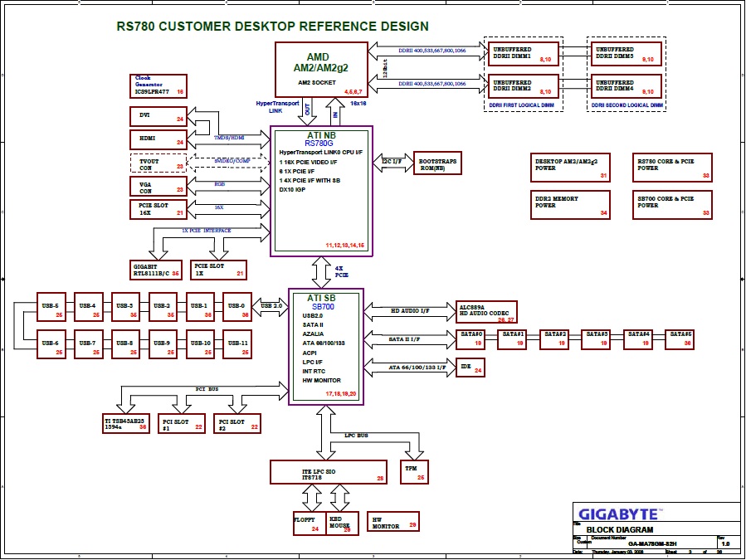Click the Clock Generator ICS9LPR477 block
The width and height of the screenshot is (746, 560).
[158, 86]
